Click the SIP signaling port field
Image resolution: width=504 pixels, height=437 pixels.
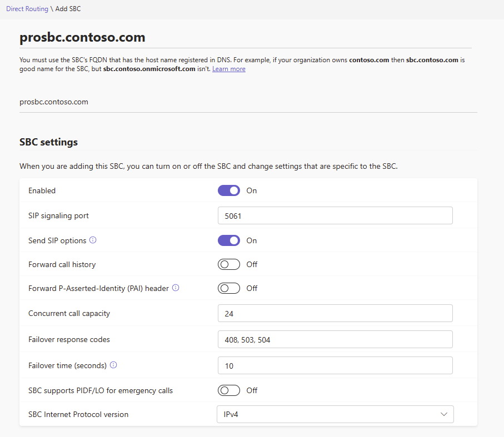point(335,215)
